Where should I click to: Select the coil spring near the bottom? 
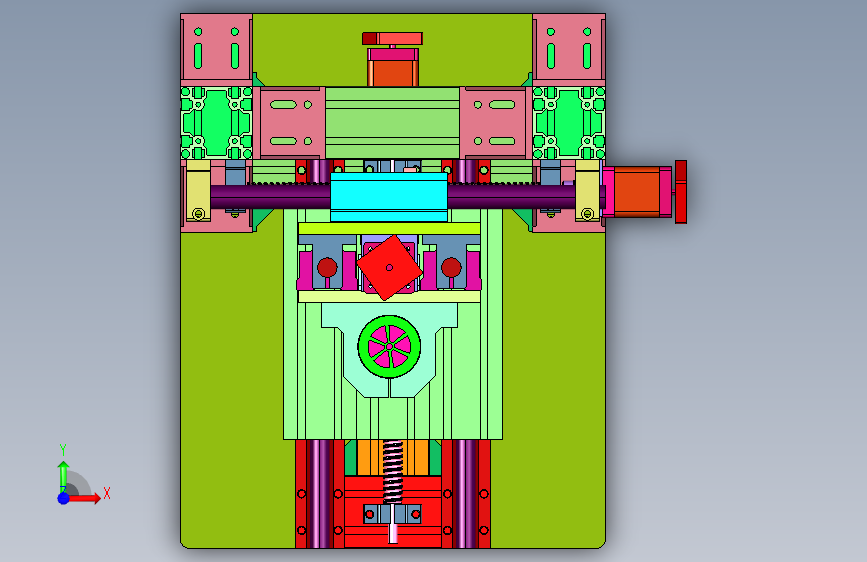tap(393, 471)
